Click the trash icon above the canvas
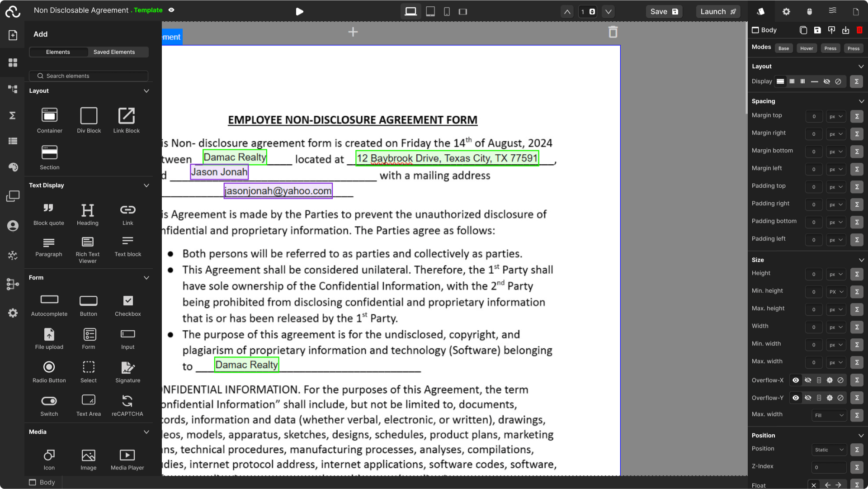The height and width of the screenshot is (489, 868). click(613, 32)
